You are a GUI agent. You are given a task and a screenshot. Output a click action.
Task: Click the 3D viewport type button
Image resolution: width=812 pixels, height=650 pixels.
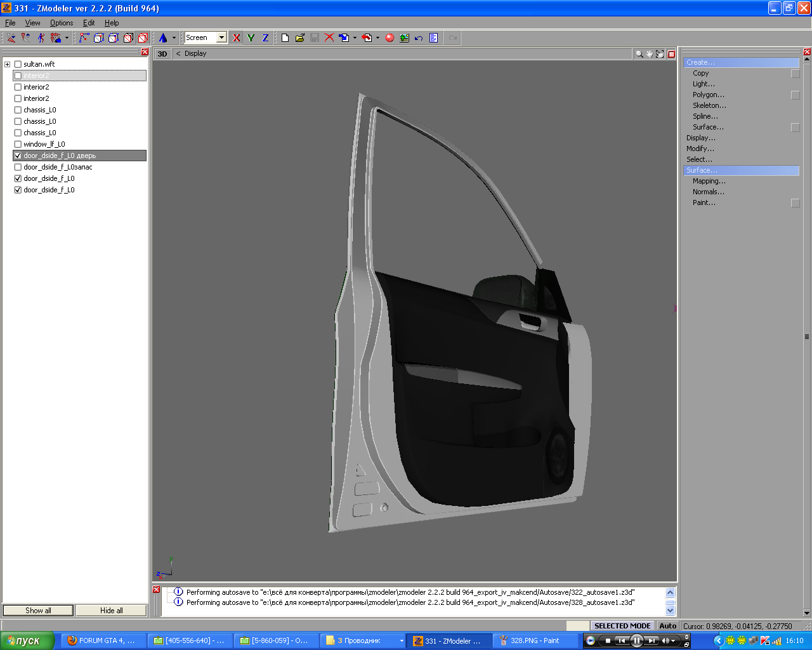coord(162,54)
